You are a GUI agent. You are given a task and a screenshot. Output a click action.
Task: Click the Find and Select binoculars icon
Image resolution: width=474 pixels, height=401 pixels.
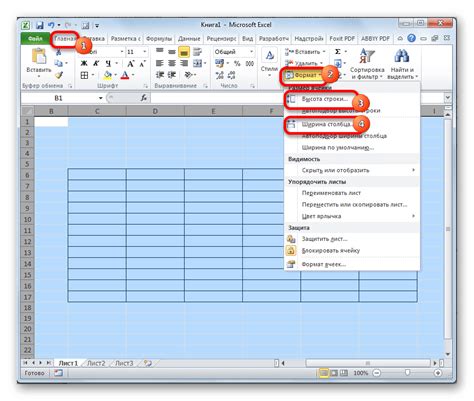pyautogui.click(x=402, y=56)
